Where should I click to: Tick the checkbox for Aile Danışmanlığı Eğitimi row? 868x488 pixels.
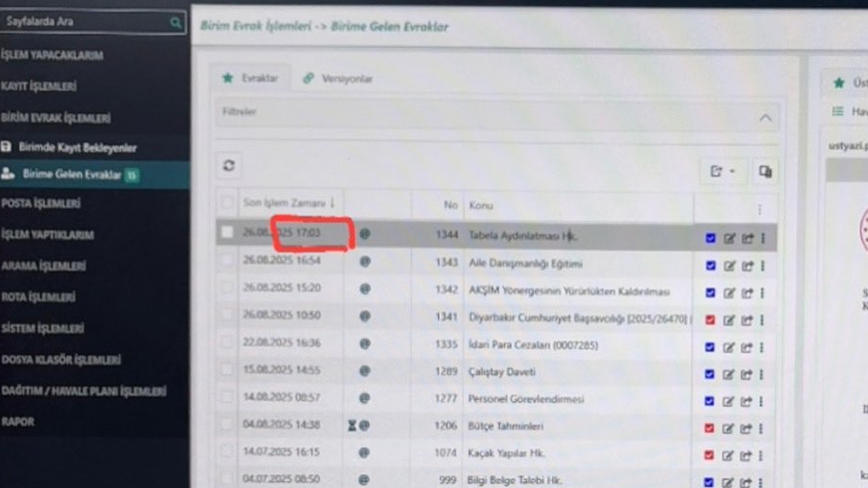[x=227, y=260]
